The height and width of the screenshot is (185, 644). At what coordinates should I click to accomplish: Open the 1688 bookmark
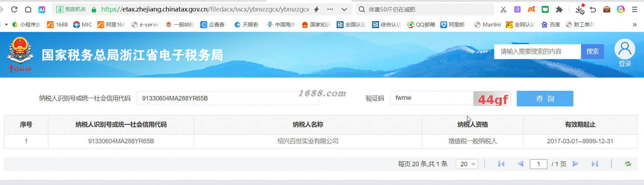(57, 24)
